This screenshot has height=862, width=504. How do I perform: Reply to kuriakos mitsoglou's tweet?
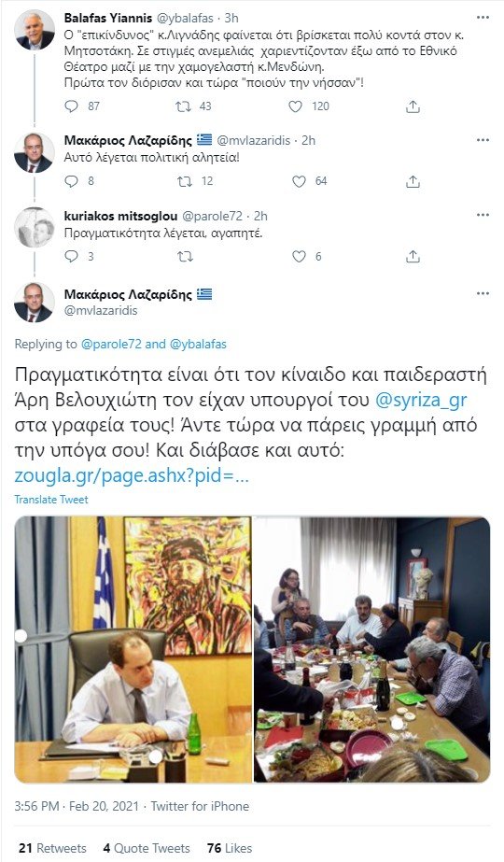[x=72, y=256]
